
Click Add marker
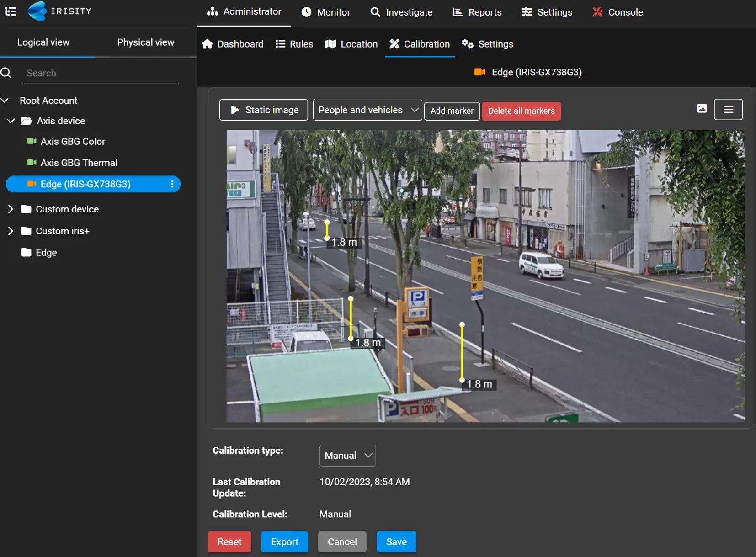[452, 111]
